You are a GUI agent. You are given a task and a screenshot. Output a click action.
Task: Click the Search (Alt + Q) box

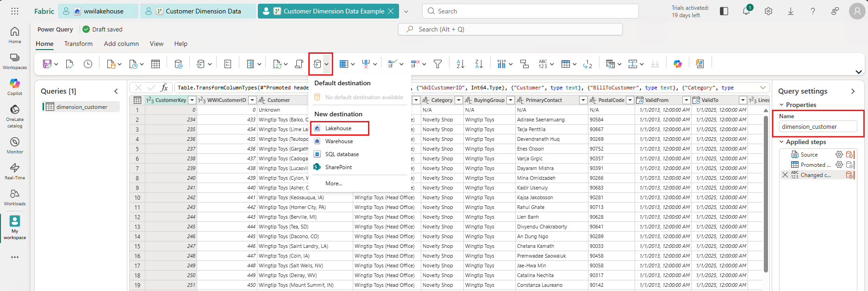click(510, 29)
